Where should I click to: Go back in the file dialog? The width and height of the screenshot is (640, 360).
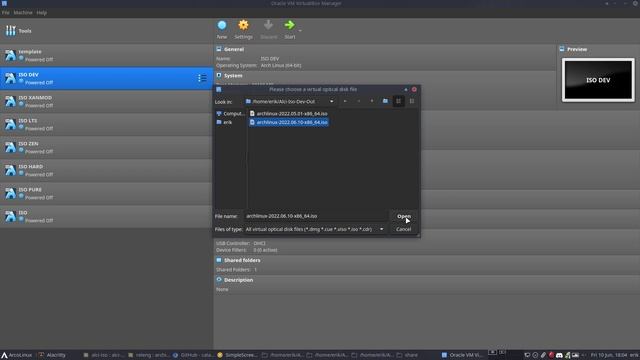[x=345, y=101]
